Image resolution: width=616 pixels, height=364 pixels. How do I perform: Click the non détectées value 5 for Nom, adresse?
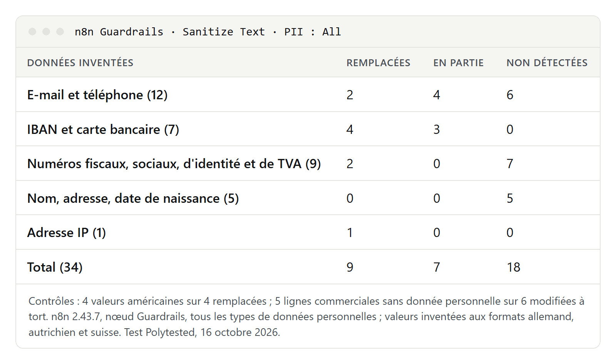(x=510, y=198)
